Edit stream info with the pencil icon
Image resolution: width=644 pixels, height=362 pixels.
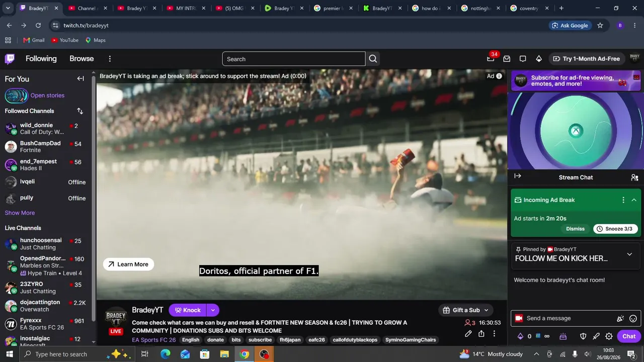point(468,333)
